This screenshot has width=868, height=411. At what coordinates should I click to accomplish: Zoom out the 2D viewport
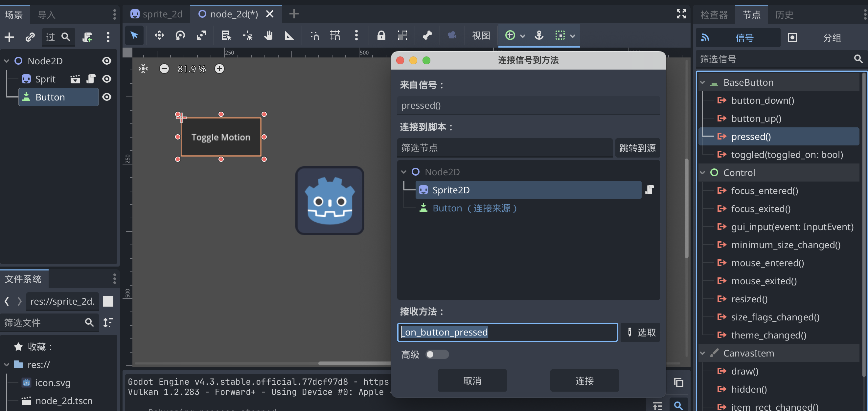164,69
